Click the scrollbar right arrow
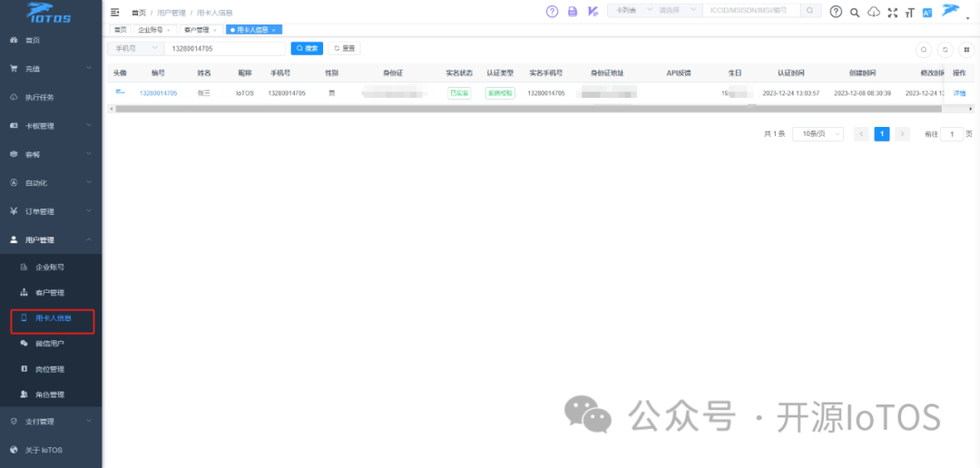This screenshot has height=468, width=980. tap(971, 109)
